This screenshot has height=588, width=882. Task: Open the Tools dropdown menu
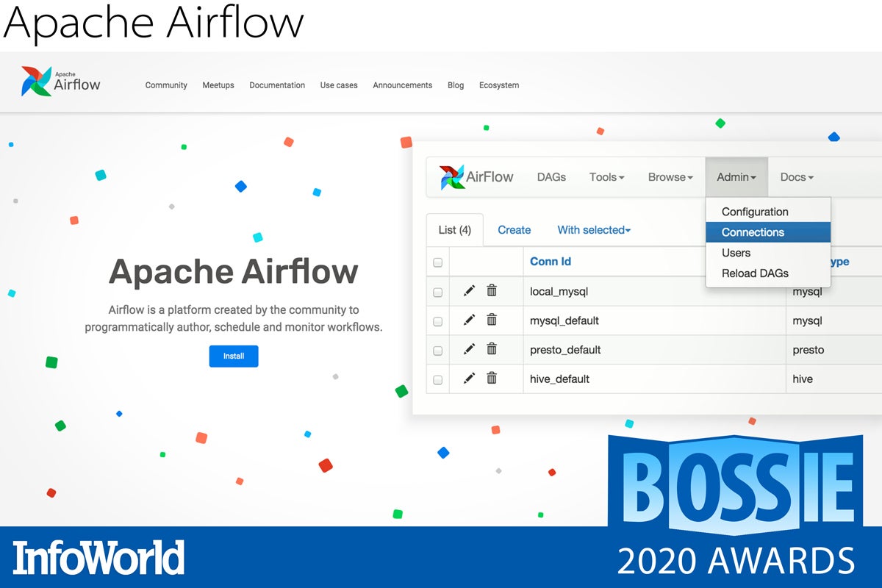606,177
